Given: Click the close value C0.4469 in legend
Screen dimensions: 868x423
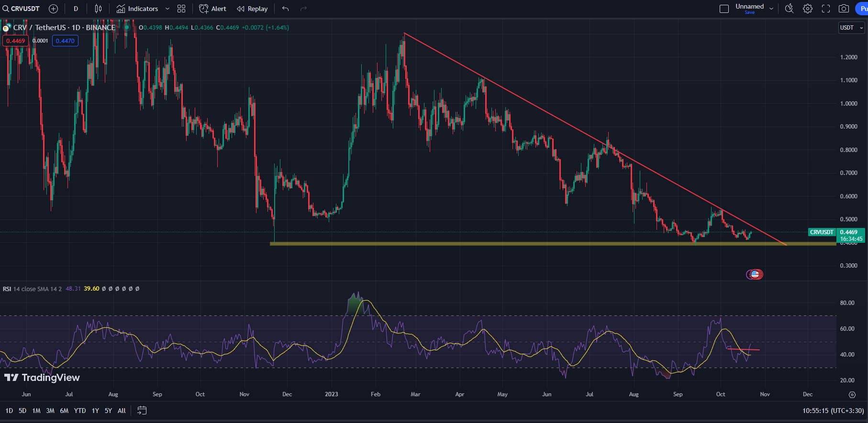Looking at the screenshot, I should click(x=227, y=28).
